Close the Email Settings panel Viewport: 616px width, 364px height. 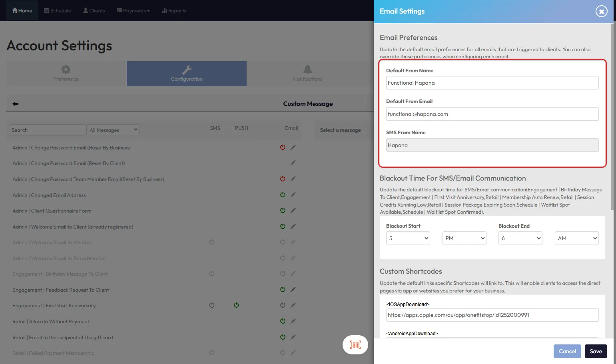click(x=601, y=11)
